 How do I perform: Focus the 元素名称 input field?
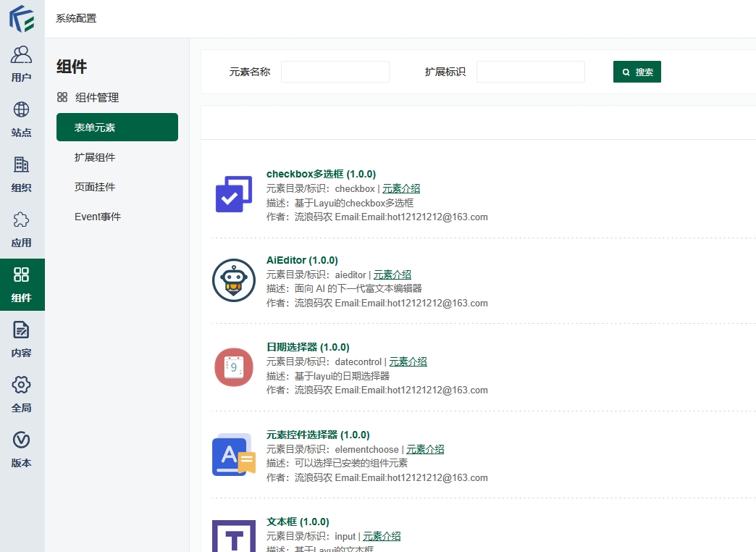(335, 72)
